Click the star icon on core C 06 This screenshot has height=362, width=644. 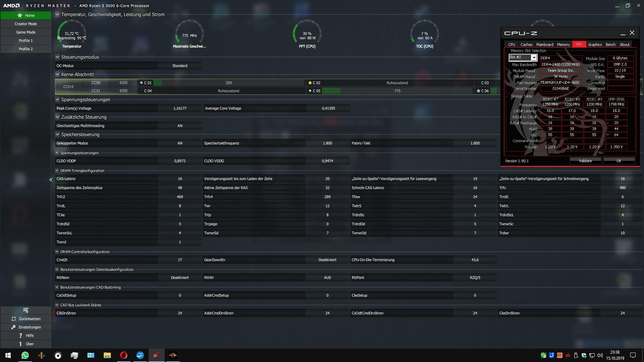478,91
